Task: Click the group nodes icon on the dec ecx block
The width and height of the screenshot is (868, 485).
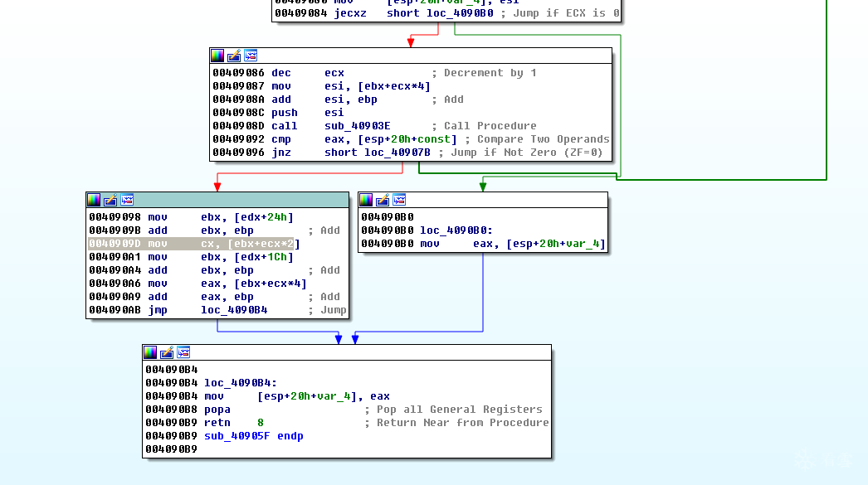Action: coord(251,56)
